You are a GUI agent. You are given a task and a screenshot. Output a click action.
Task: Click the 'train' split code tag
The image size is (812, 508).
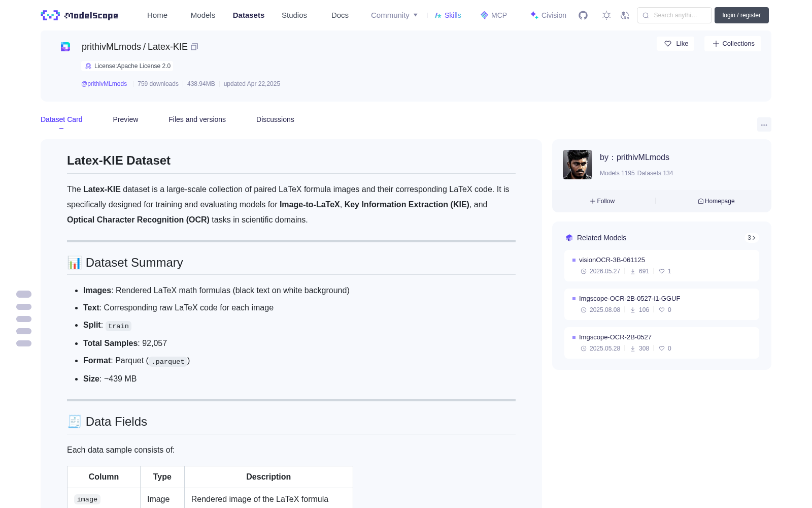(x=118, y=326)
